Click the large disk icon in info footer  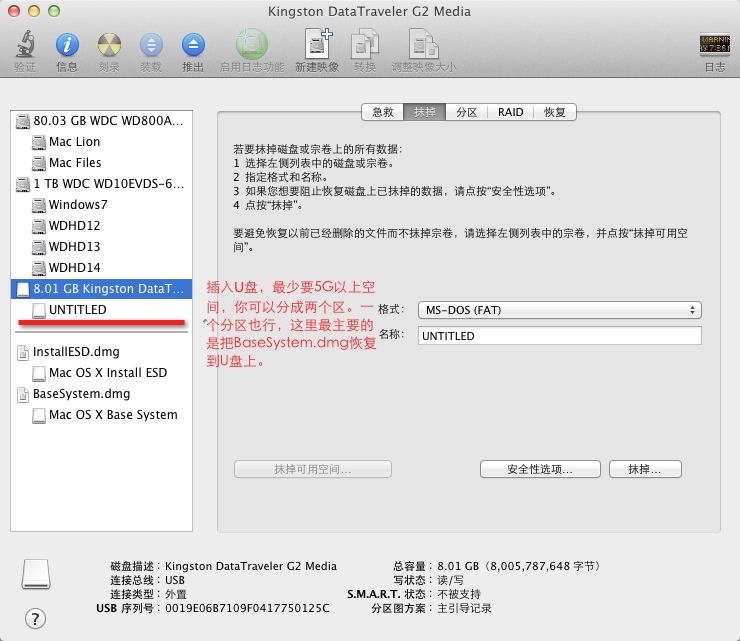(x=36, y=574)
